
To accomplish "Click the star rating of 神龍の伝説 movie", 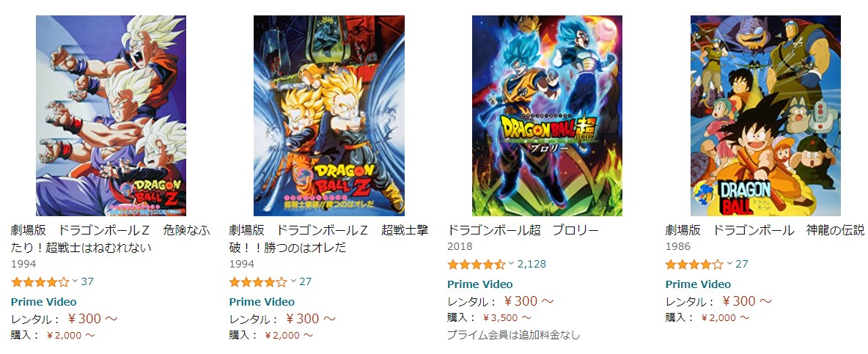I will (x=694, y=265).
